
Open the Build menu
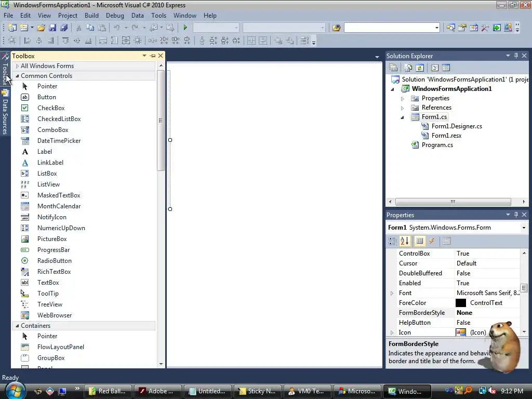coord(91,16)
